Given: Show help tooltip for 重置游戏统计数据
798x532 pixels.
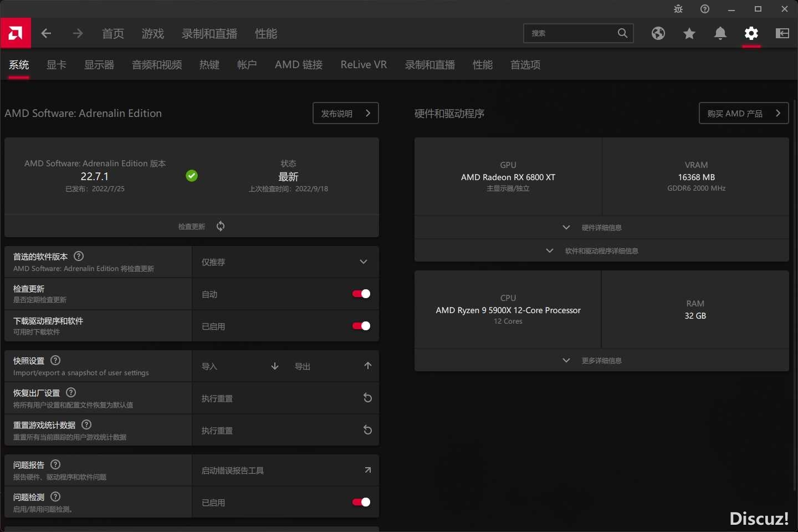Looking at the screenshot, I should (86, 424).
